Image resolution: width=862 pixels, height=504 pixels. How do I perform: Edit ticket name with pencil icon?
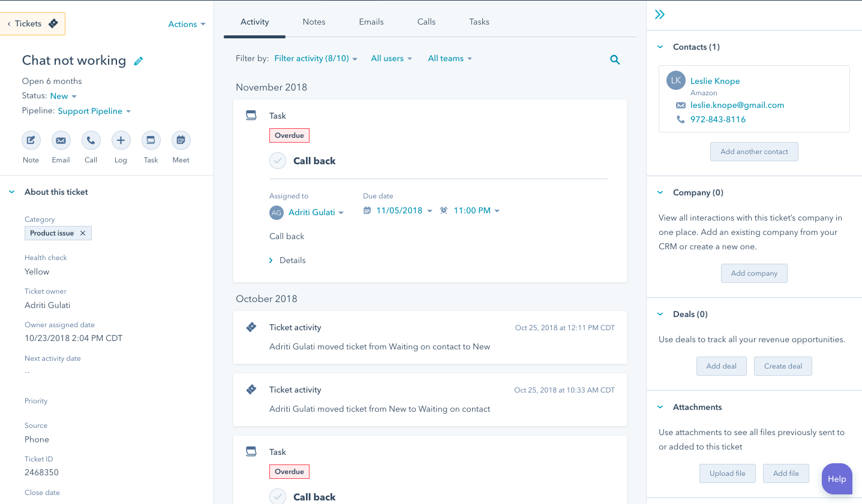pyautogui.click(x=139, y=61)
